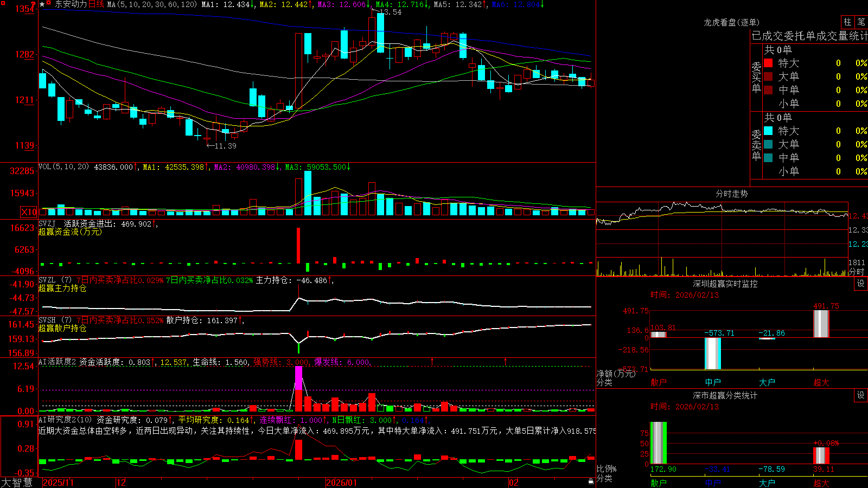Click the AI活跃度2 indicator label
This screenshot has width=868, height=488.
[x=58, y=362]
